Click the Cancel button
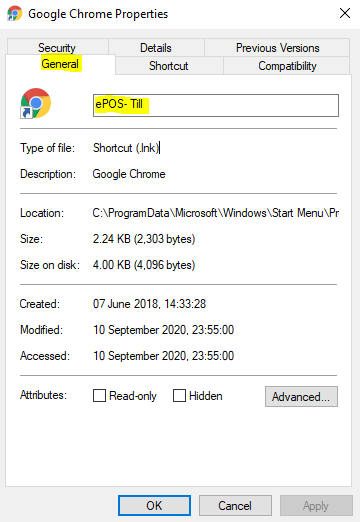Image resolution: width=360 pixels, height=522 pixels. pyautogui.click(x=235, y=505)
